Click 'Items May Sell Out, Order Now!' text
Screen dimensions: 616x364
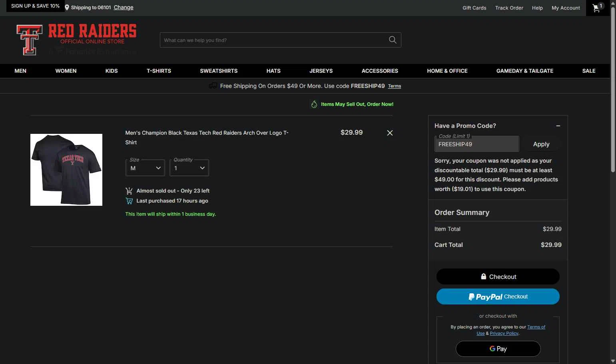pyautogui.click(x=357, y=104)
